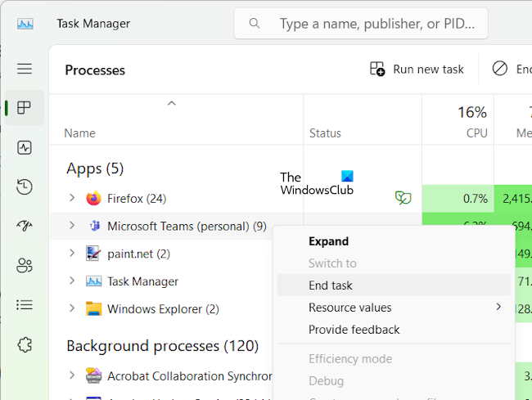Image resolution: width=532 pixels, height=400 pixels.
Task: Select Provide feedback menu entry
Action: pos(354,330)
